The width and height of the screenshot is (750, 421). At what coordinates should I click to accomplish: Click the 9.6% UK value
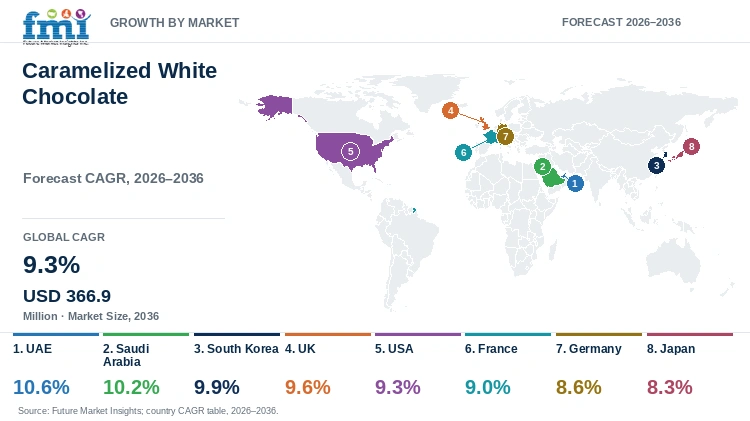pyautogui.click(x=308, y=387)
